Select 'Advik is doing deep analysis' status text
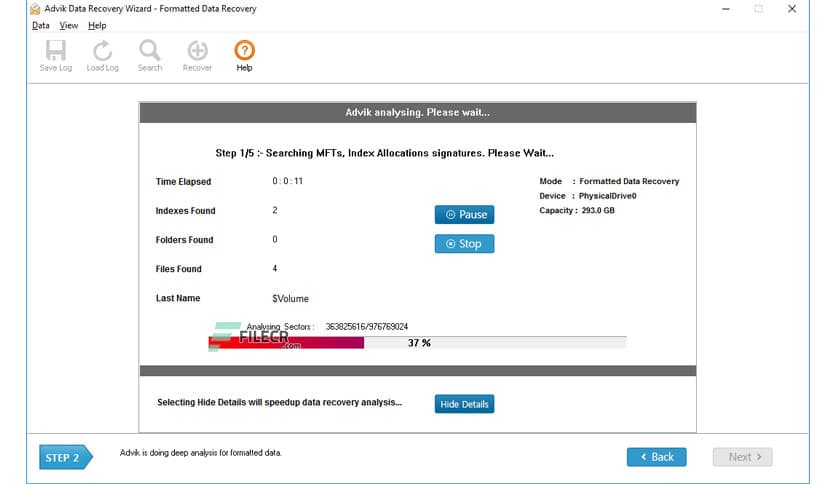The image size is (836, 484). click(200, 453)
